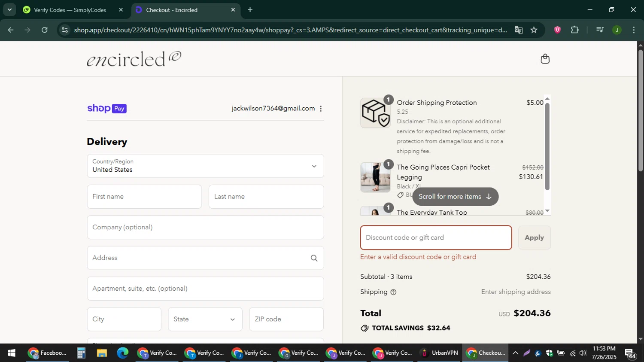Click the address search magnifier icon
Image resolution: width=644 pixels, height=362 pixels.
(x=314, y=258)
